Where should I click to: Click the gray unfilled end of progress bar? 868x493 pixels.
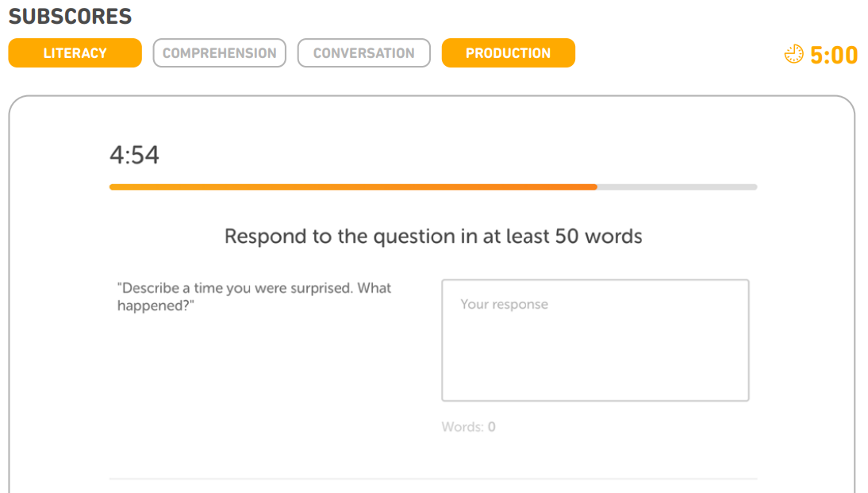pos(677,187)
